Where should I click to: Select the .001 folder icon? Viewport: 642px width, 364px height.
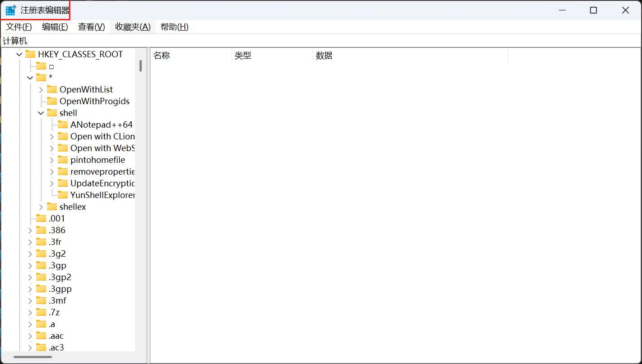pos(41,218)
